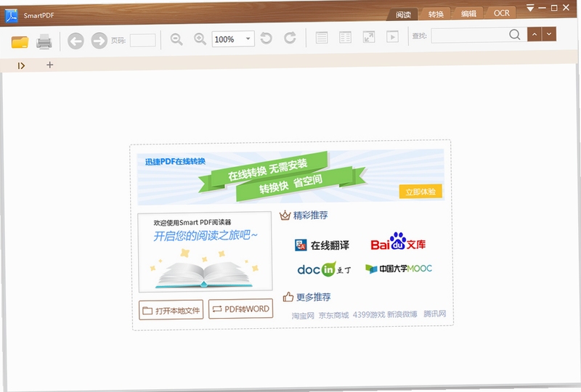Switch to the 编辑 tab
The height and width of the screenshot is (392, 581).
click(x=468, y=14)
